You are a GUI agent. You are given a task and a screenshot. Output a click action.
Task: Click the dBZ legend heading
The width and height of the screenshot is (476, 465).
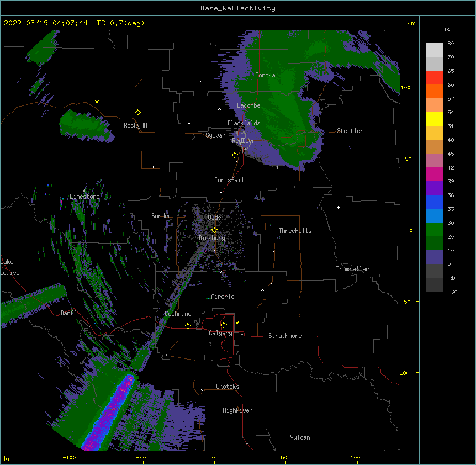[x=447, y=29]
